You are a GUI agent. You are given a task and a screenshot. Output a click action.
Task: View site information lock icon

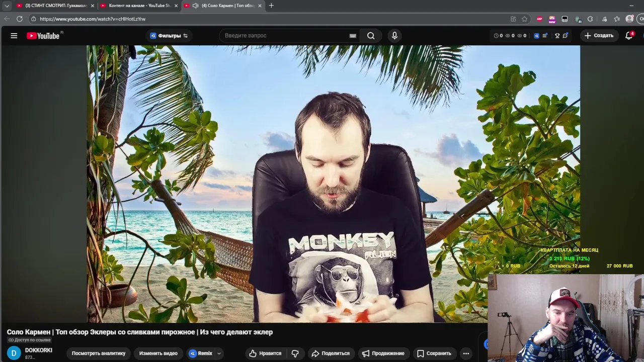(x=34, y=19)
